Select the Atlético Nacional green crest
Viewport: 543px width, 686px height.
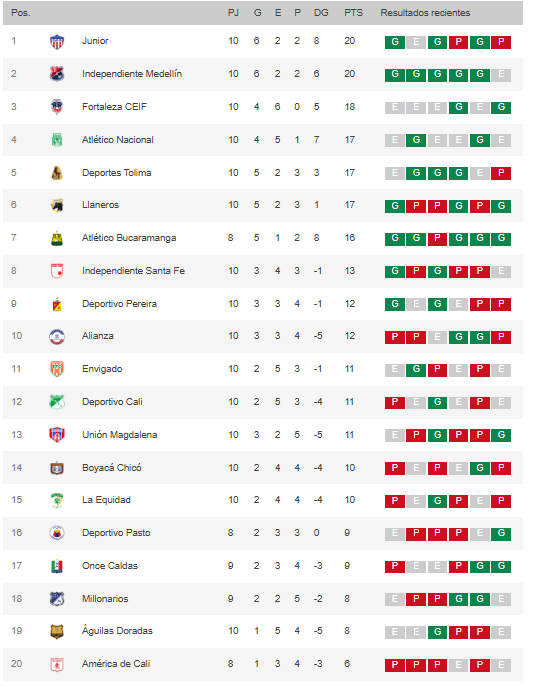click(57, 140)
